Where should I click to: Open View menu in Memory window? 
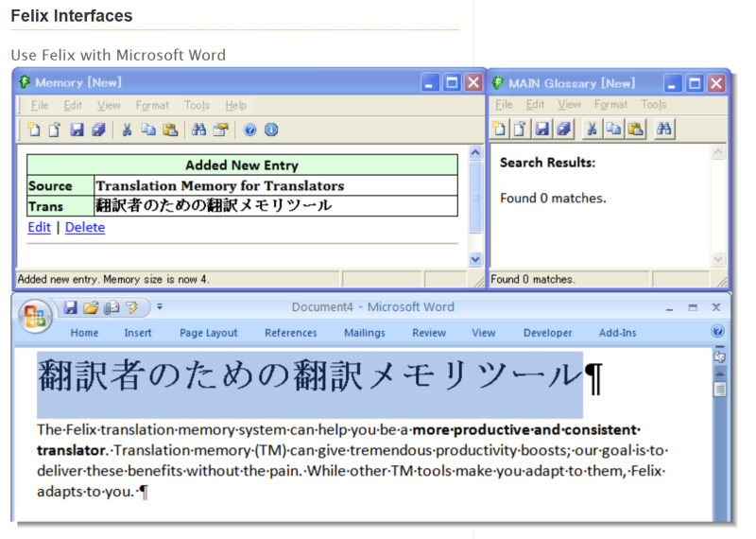pyautogui.click(x=109, y=105)
